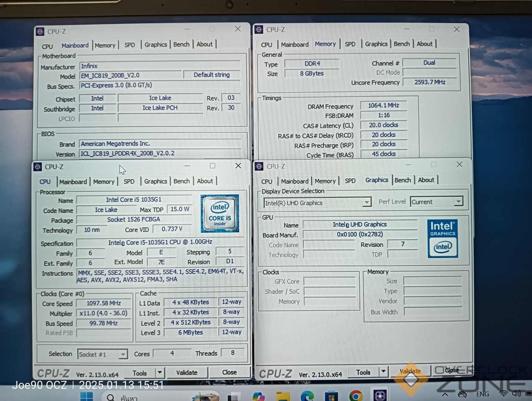
Task: Click the Model EM_IC819_200B_V2.0 field
Action: pos(131,76)
